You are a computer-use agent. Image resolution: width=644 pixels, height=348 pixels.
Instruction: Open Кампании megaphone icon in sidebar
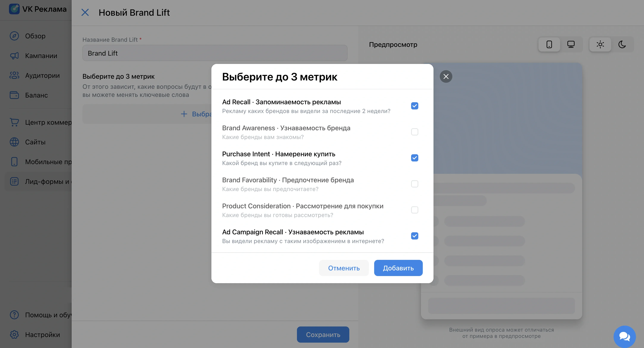[14, 56]
